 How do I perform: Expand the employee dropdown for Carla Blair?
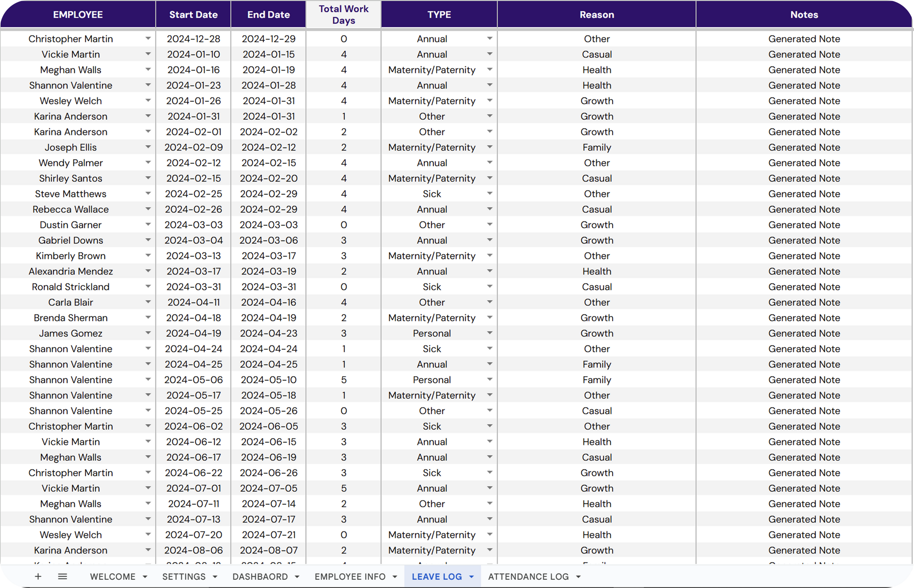tap(148, 302)
